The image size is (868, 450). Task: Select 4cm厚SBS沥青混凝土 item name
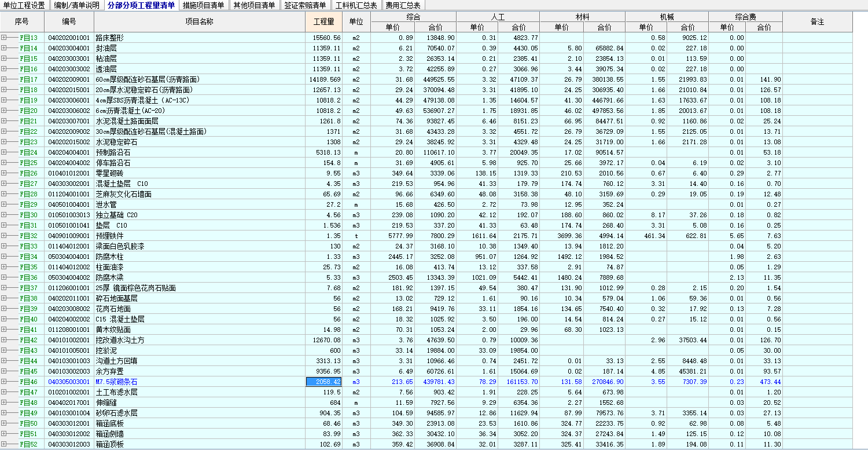pyautogui.click(x=142, y=100)
